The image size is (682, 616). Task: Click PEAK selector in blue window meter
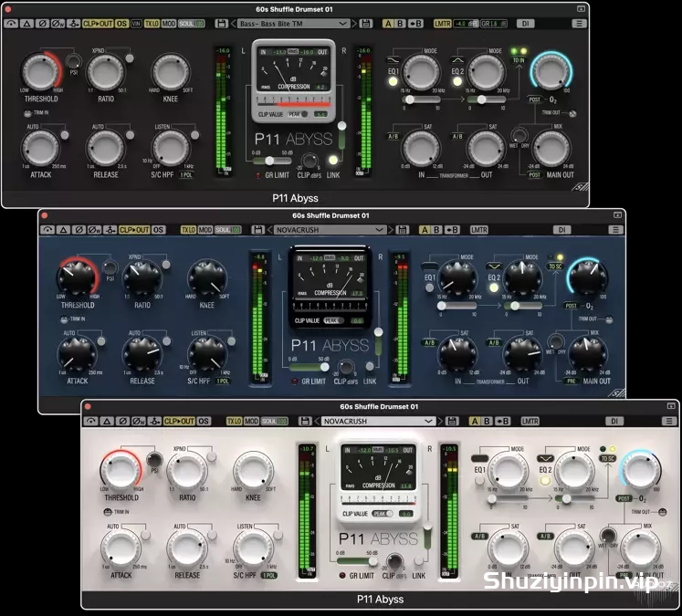click(x=333, y=320)
